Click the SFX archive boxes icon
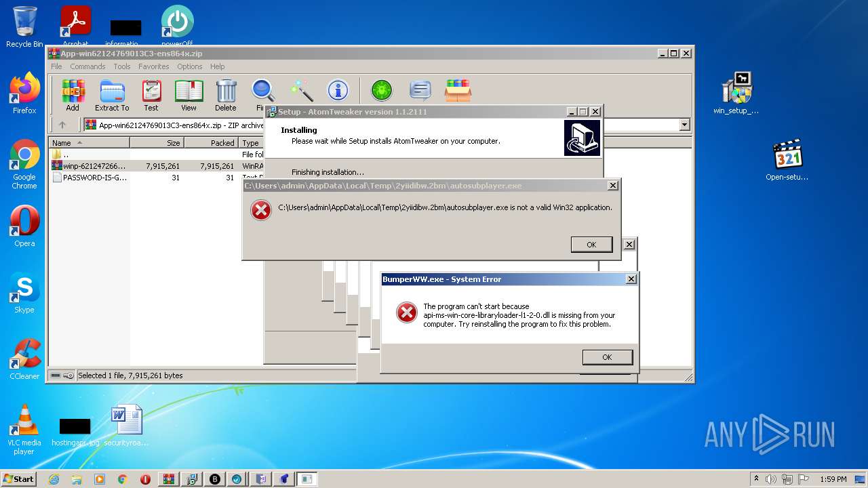The height and width of the screenshot is (488, 868). pos(458,90)
